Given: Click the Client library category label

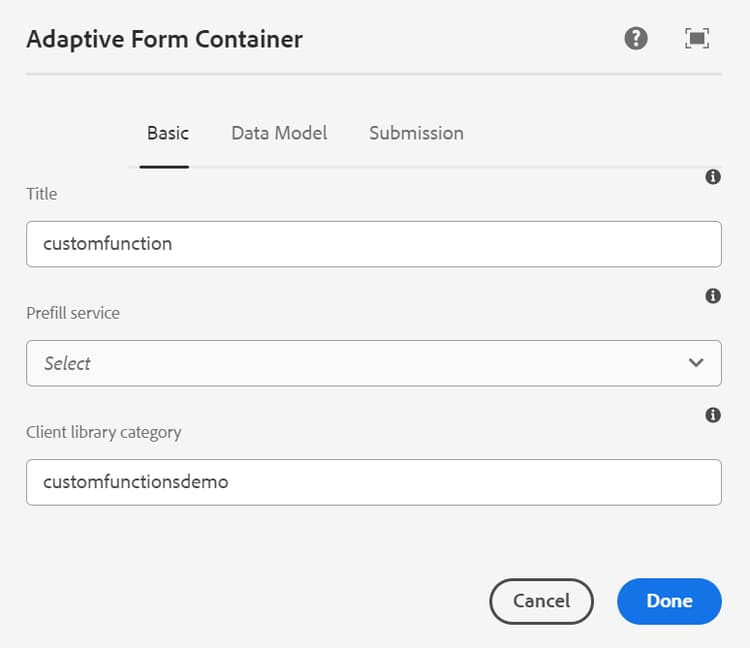Looking at the screenshot, I should (x=104, y=433).
